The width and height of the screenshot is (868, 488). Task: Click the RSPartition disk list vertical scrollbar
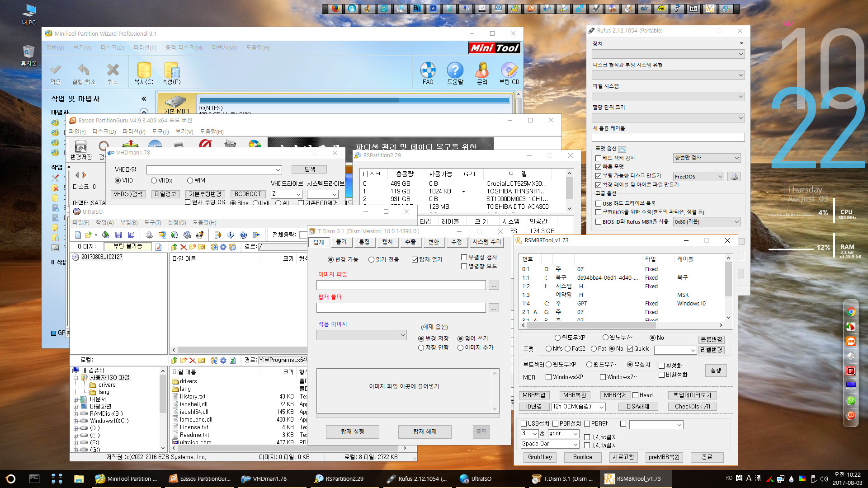pos(569,190)
